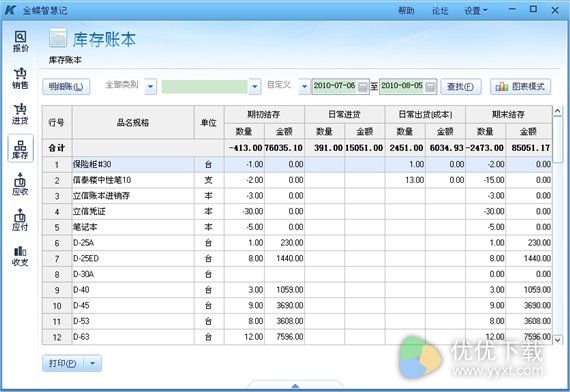The width and height of the screenshot is (570, 392).
Task: Click the 日常进货 column header
Action: (344, 114)
